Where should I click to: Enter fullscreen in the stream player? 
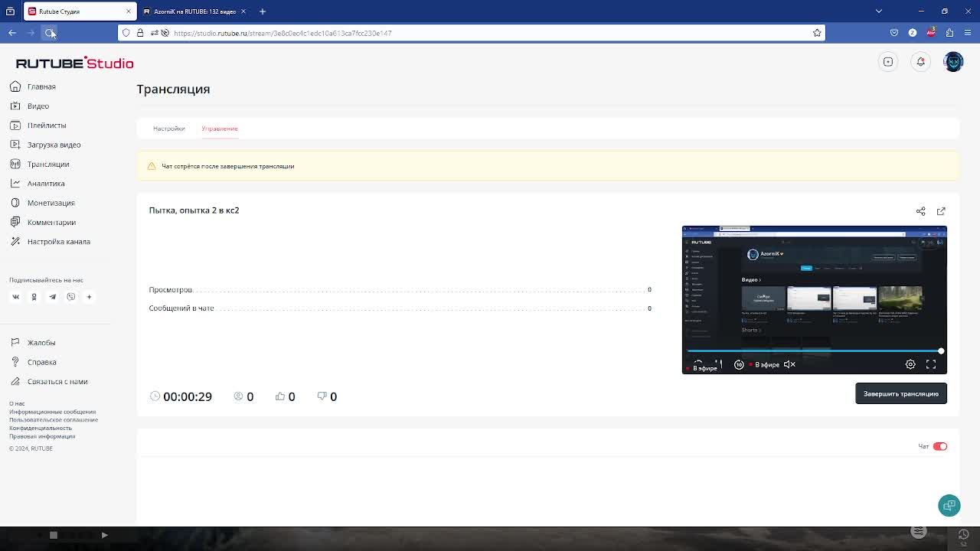tap(931, 364)
